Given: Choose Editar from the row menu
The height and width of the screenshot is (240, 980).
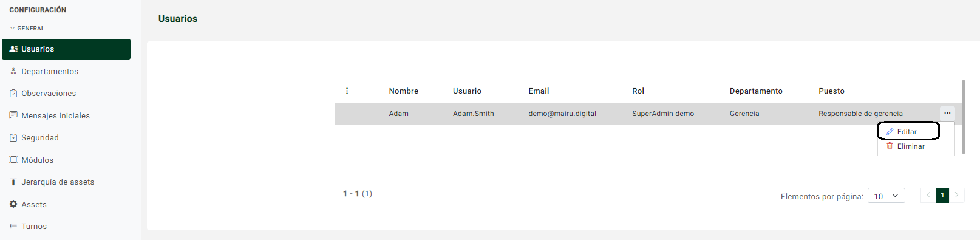Looking at the screenshot, I should click(x=908, y=131).
